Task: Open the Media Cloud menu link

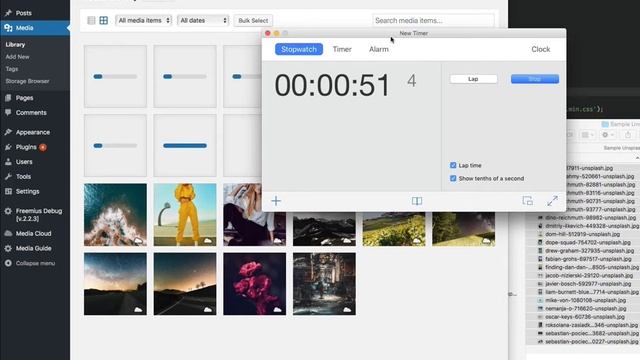Action: click(x=33, y=233)
